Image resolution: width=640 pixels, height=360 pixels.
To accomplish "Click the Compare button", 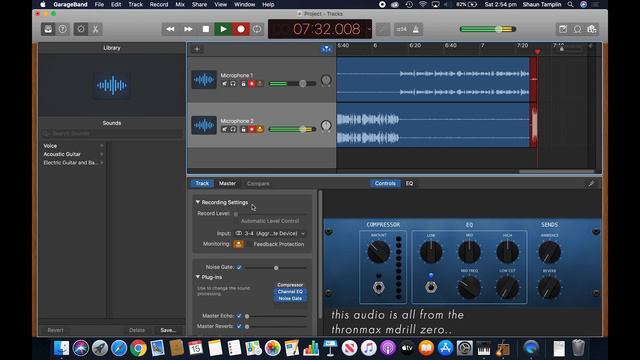I will tap(258, 183).
